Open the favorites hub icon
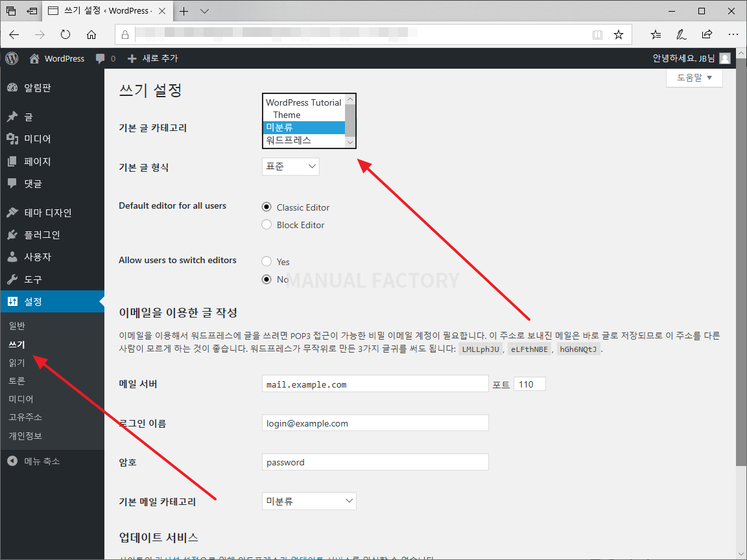This screenshot has width=747, height=560. [656, 34]
